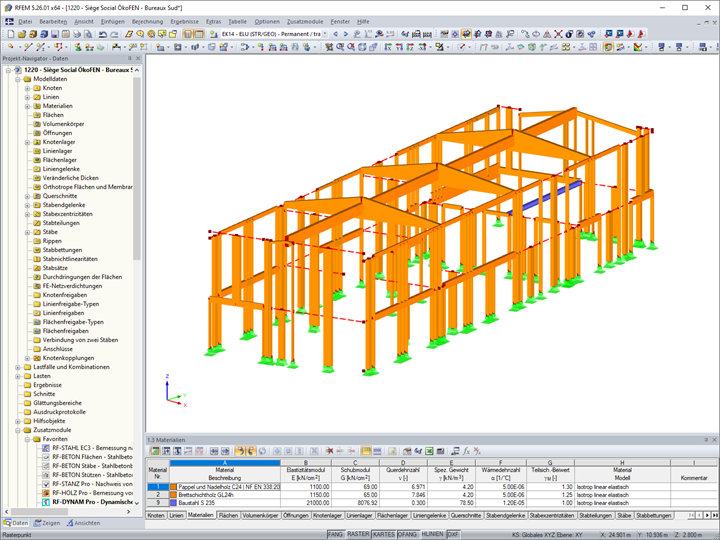Select Ausdruckprotokolle in the navigator

coord(59,412)
